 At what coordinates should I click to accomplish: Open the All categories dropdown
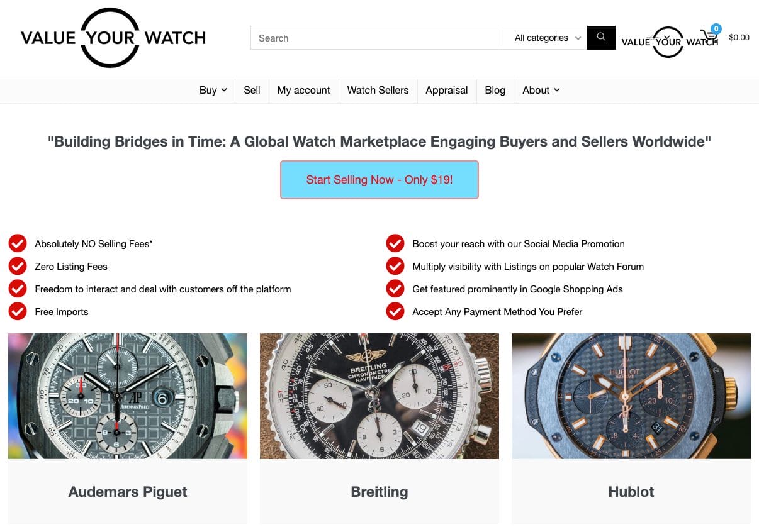click(545, 38)
